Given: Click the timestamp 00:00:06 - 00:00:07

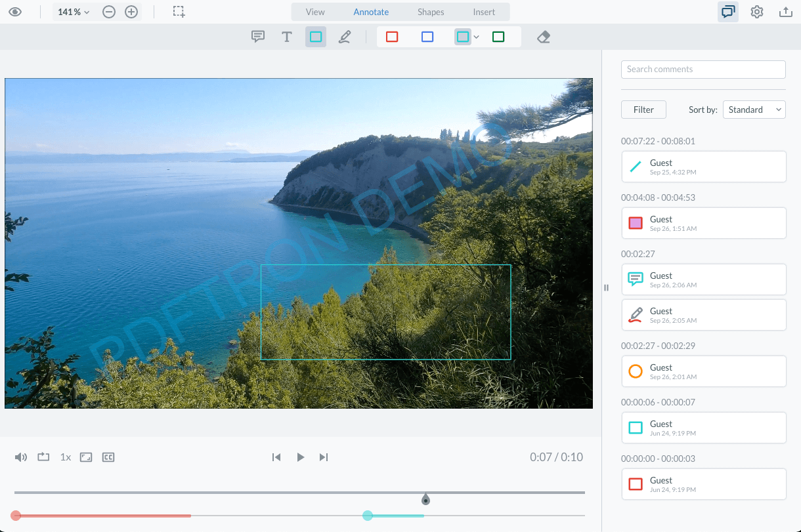Looking at the screenshot, I should [x=658, y=402].
